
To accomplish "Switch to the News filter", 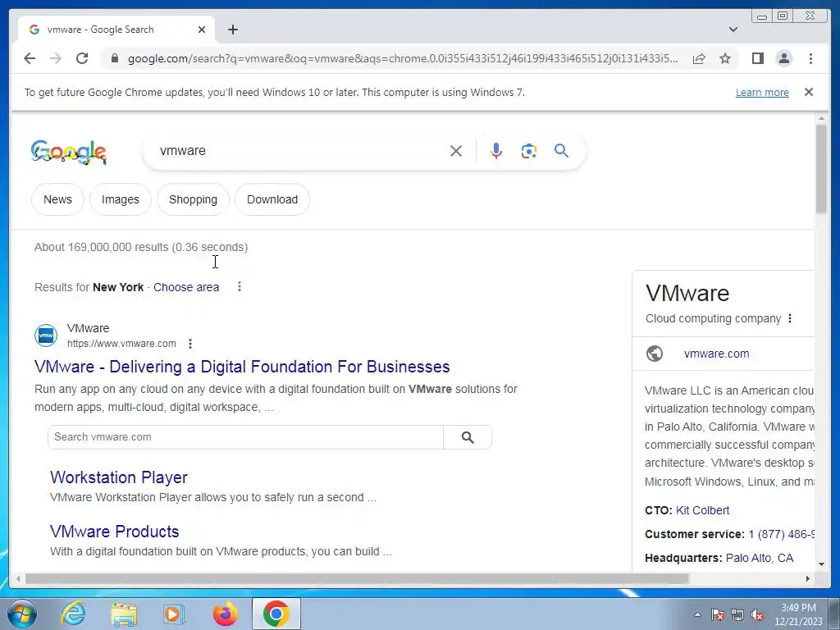I will (57, 199).
